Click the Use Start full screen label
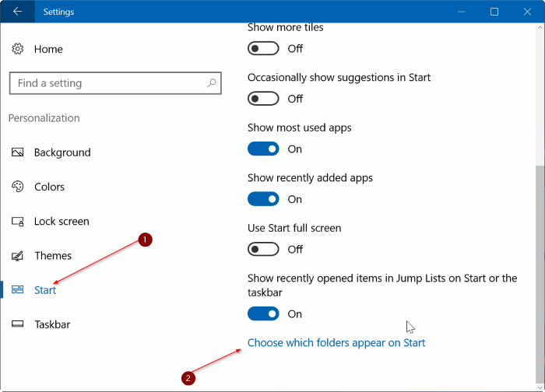Screen dimensions: 545x392 click(294, 228)
